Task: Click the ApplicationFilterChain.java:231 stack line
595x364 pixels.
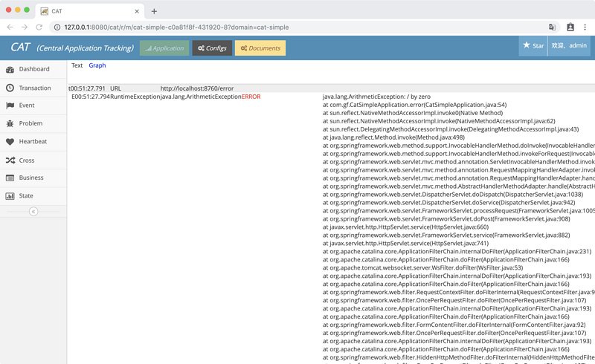Action: click(457, 251)
